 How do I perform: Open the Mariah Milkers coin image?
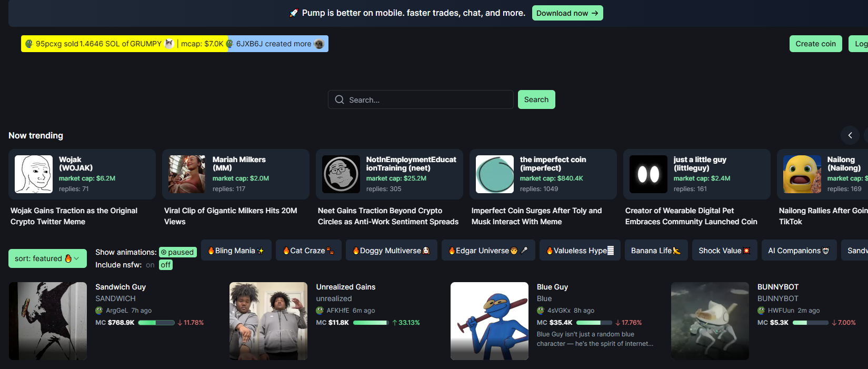tap(187, 174)
